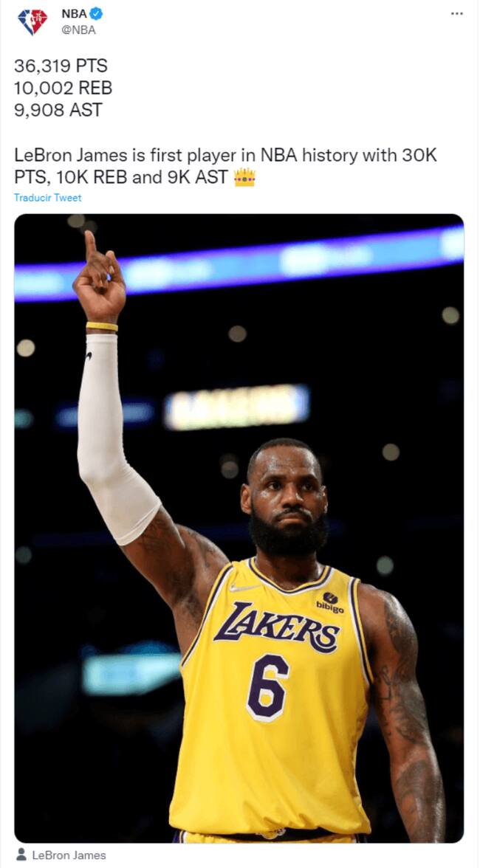
Task: Open the LeBron James photo tag
Action: click(69, 855)
